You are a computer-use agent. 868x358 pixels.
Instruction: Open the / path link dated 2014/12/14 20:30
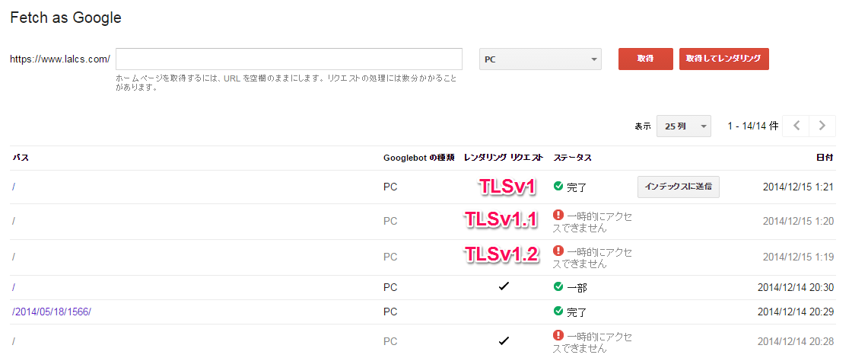[14, 287]
